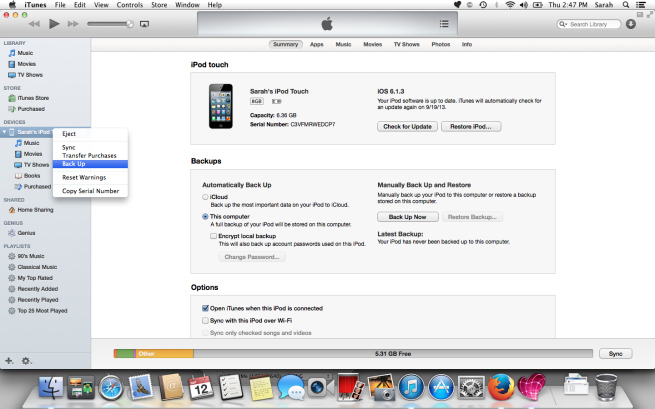Click the Back Up Now button
Viewport: 655px width, 409px height.
(407, 216)
